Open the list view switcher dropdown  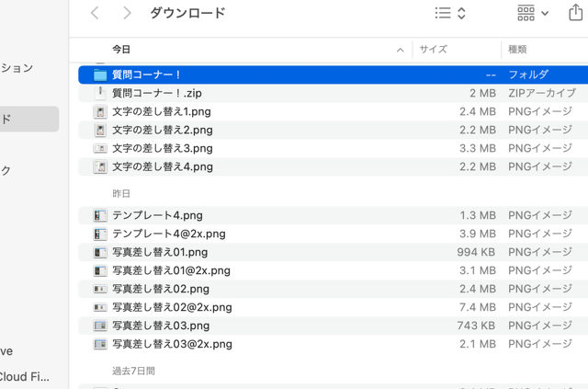(450, 13)
